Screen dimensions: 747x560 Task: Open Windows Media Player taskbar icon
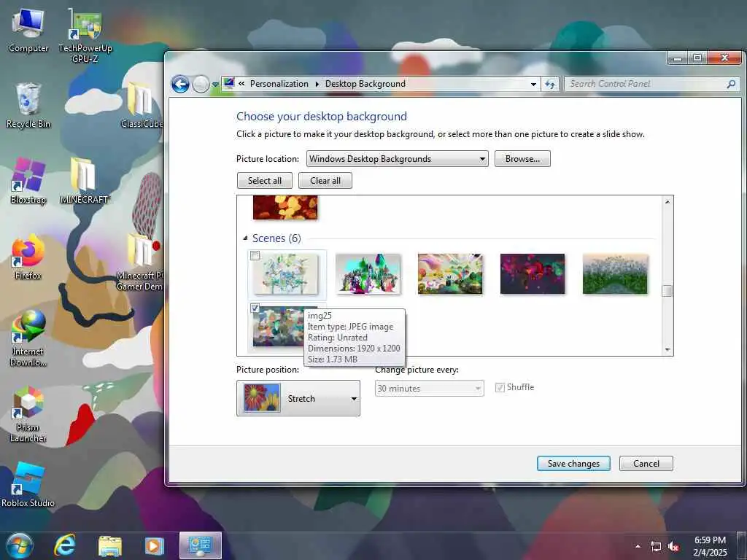click(155, 545)
